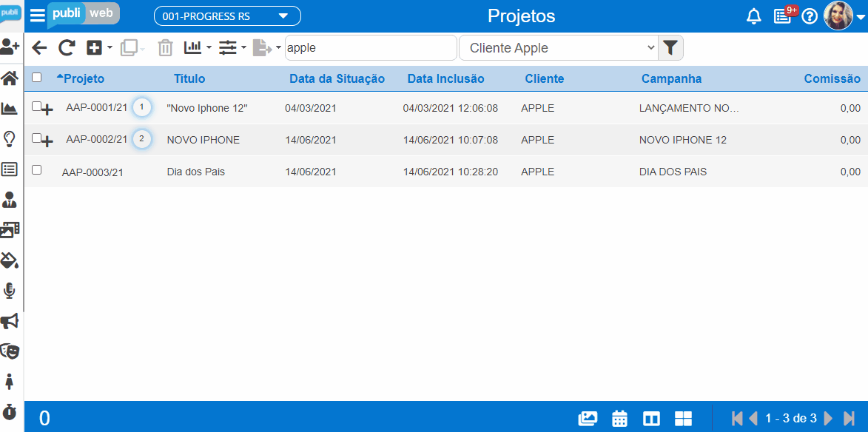
Task: Apply the filter funnel button
Action: pyautogui.click(x=670, y=48)
